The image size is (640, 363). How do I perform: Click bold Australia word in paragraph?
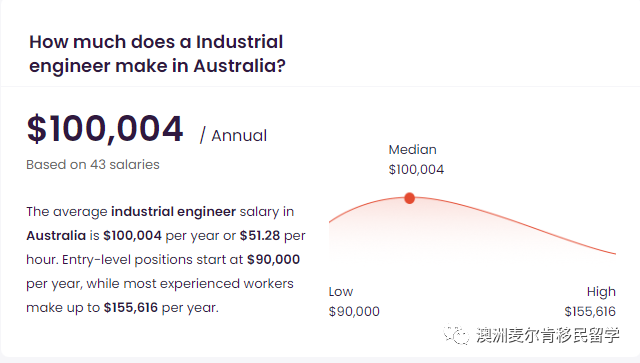coord(56,236)
